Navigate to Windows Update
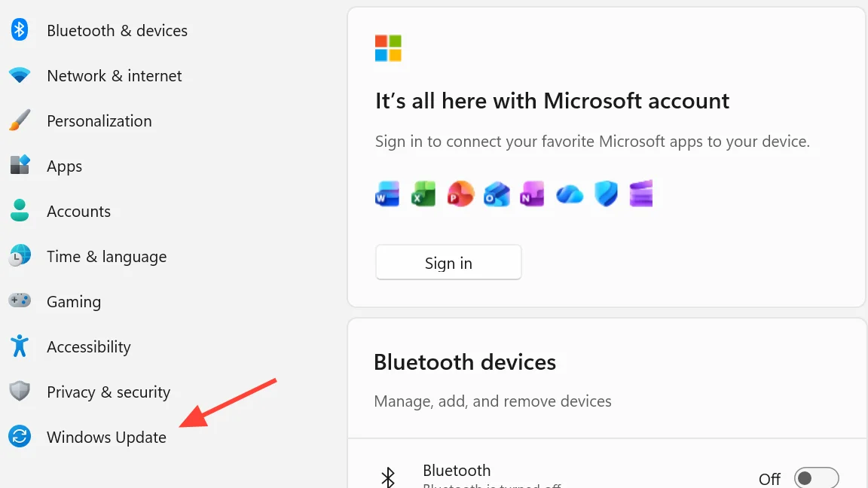868x488 pixels. [x=106, y=438]
